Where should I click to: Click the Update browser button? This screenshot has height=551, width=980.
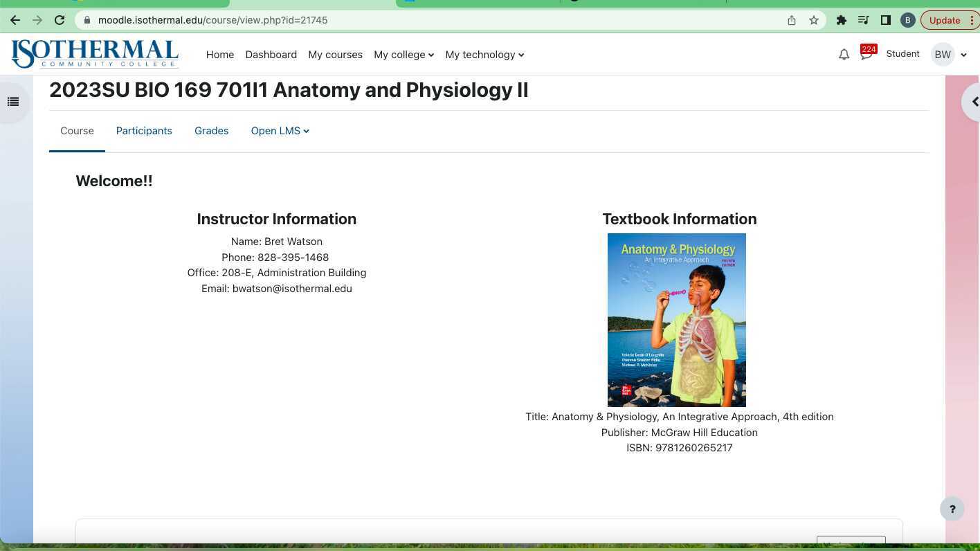[945, 20]
